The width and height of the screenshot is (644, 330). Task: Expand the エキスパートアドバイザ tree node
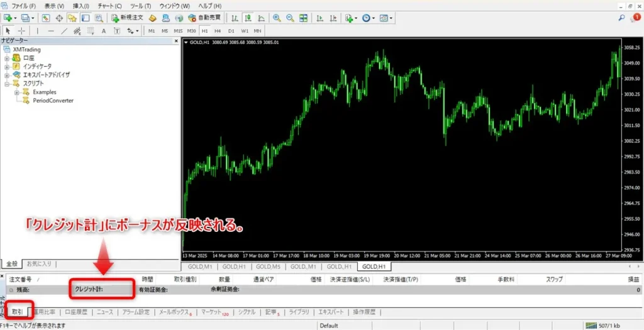pos(6,75)
